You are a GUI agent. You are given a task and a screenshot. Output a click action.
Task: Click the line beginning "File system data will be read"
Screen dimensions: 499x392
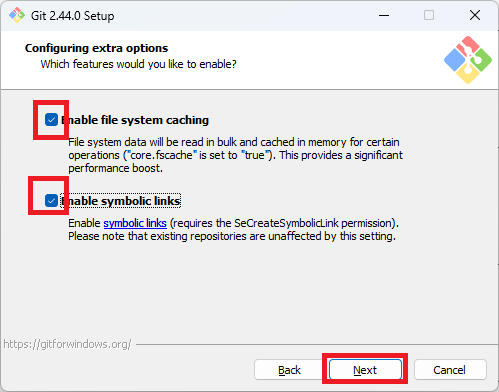pos(234,142)
